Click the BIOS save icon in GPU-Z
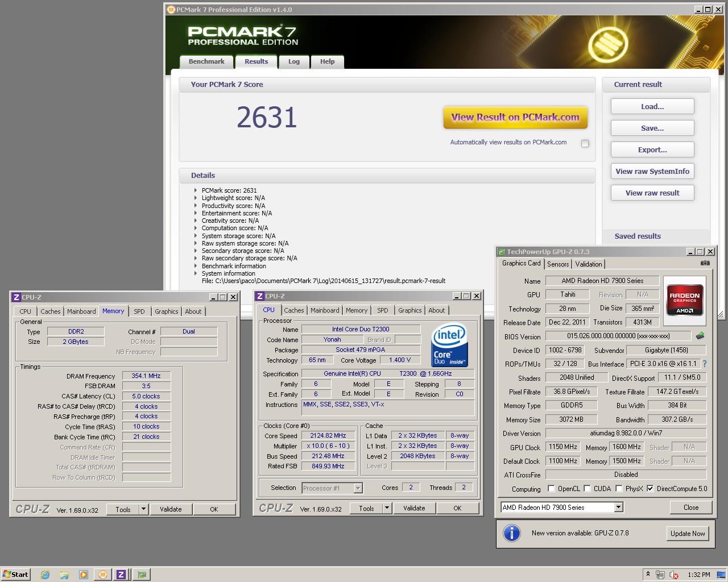 point(700,336)
